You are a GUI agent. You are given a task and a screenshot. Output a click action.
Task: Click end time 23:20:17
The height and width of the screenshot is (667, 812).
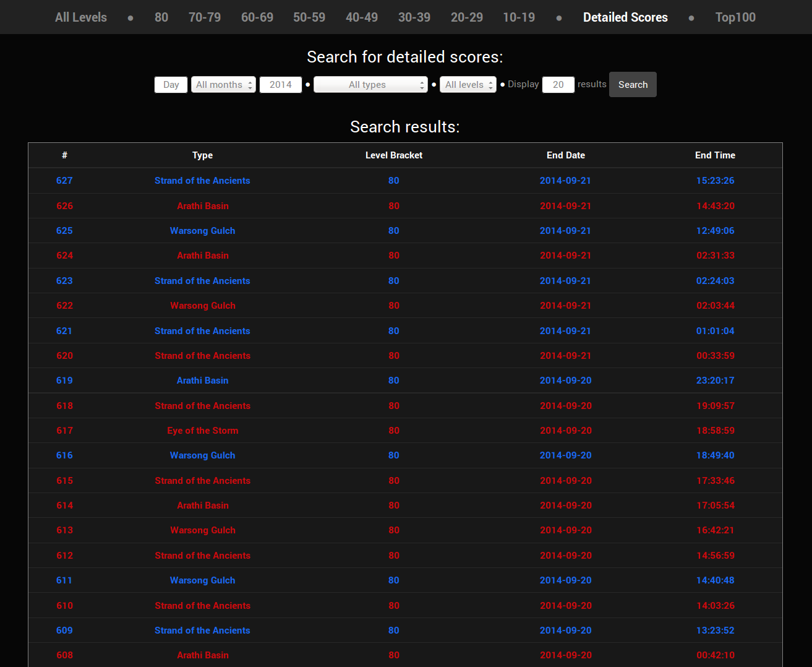pyautogui.click(x=716, y=381)
